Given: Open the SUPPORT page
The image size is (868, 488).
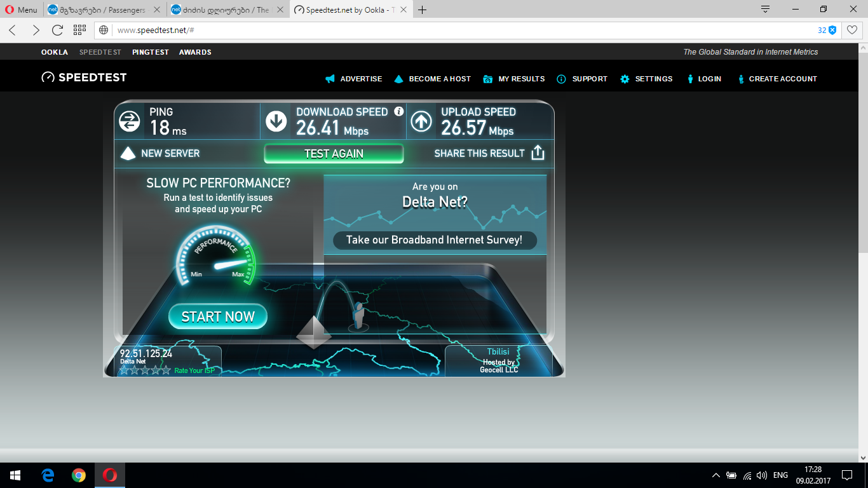Looking at the screenshot, I should (x=590, y=79).
